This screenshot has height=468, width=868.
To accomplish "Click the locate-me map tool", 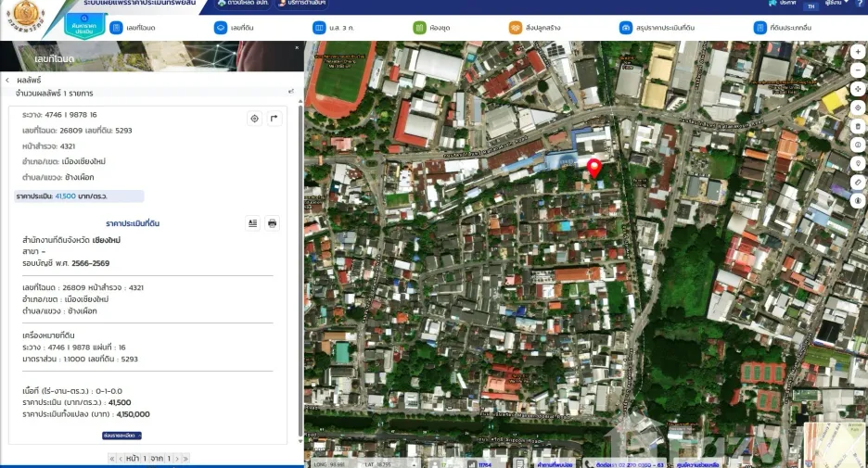I will (x=858, y=108).
